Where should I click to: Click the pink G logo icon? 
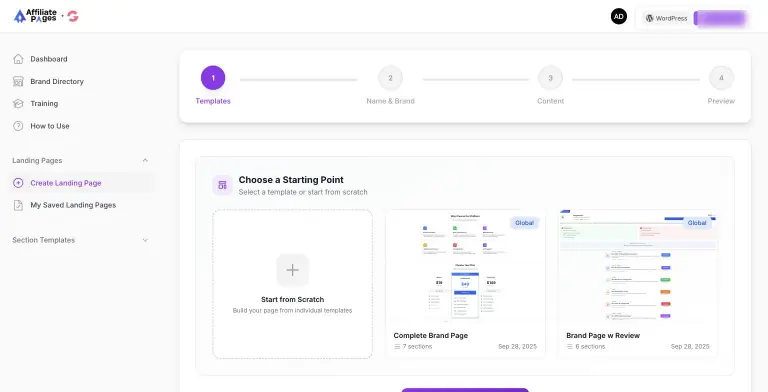pyautogui.click(x=73, y=16)
